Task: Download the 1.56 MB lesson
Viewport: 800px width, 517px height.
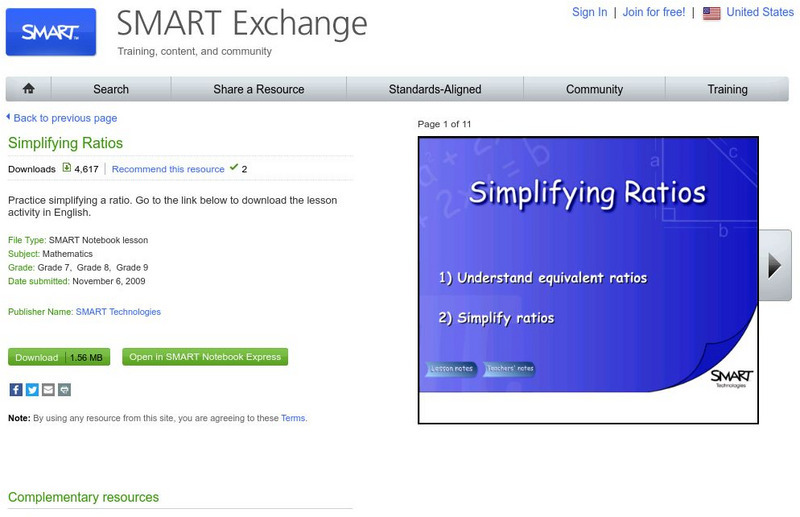Action: pyautogui.click(x=59, y=357)
